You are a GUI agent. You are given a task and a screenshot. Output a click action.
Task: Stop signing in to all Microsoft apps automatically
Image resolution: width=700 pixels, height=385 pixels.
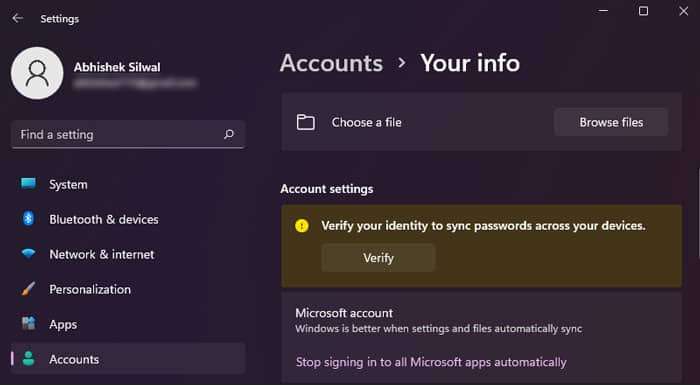[431, 362]
